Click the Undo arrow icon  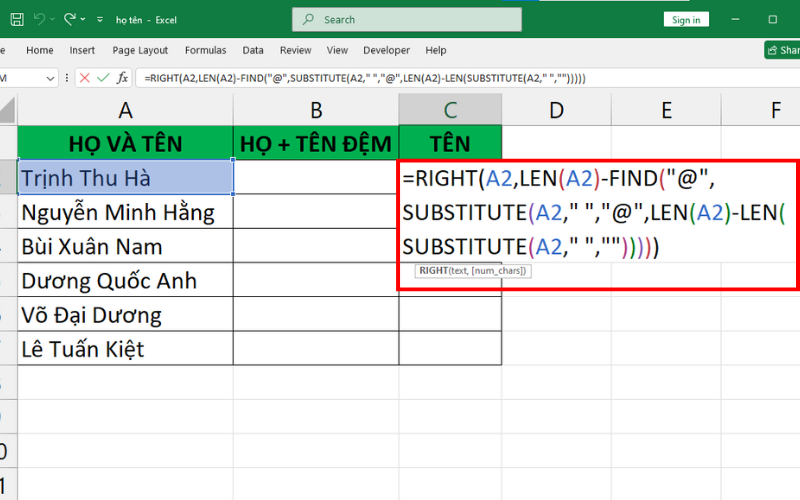39,19
